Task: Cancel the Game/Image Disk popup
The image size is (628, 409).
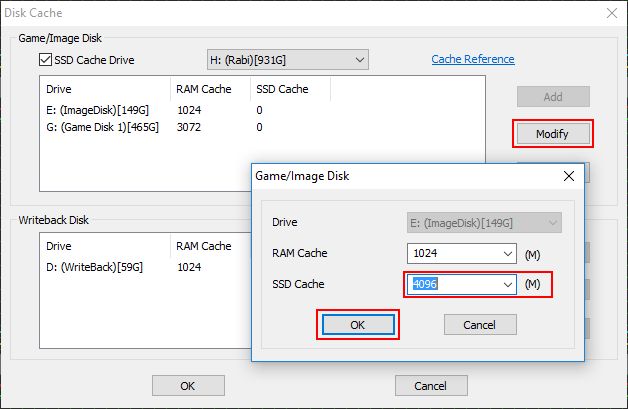Action: coord(480,324)
